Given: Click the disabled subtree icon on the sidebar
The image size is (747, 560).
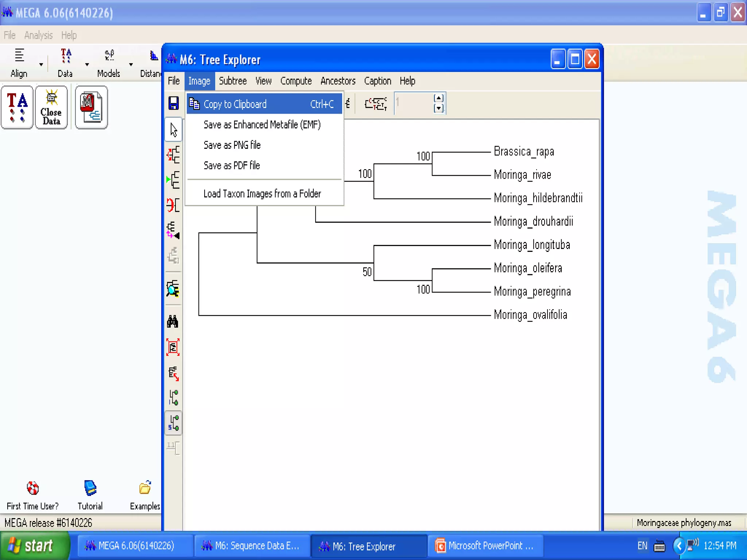Looking at the screenshot, I should (x=174, y=255).
